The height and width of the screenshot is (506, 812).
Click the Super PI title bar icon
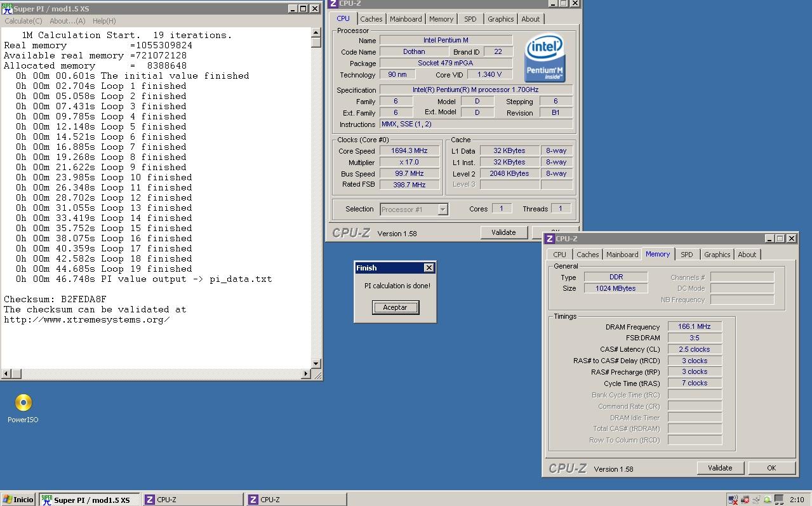click(7, 8)
